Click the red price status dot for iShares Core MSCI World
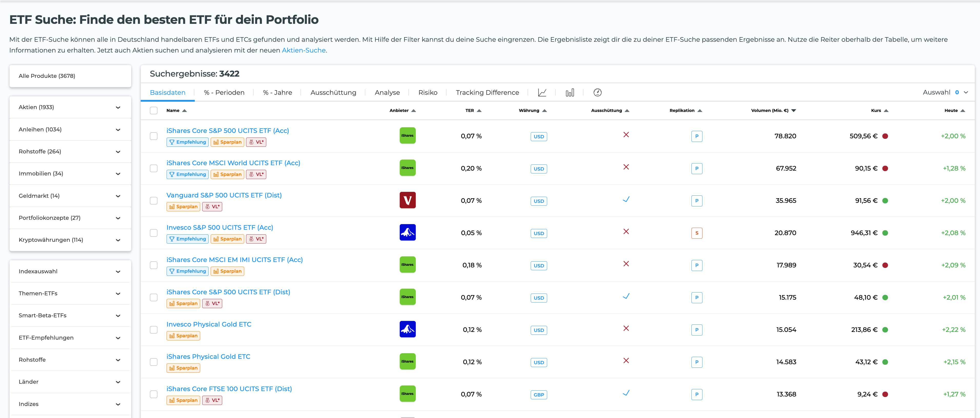Viewport: 980px width, 418px height. click(885, 168)
